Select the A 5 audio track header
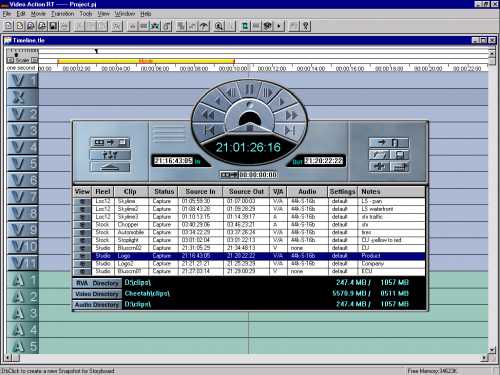Image resolution: width=500 pixels, height=375 pixels. click(23, 346)
